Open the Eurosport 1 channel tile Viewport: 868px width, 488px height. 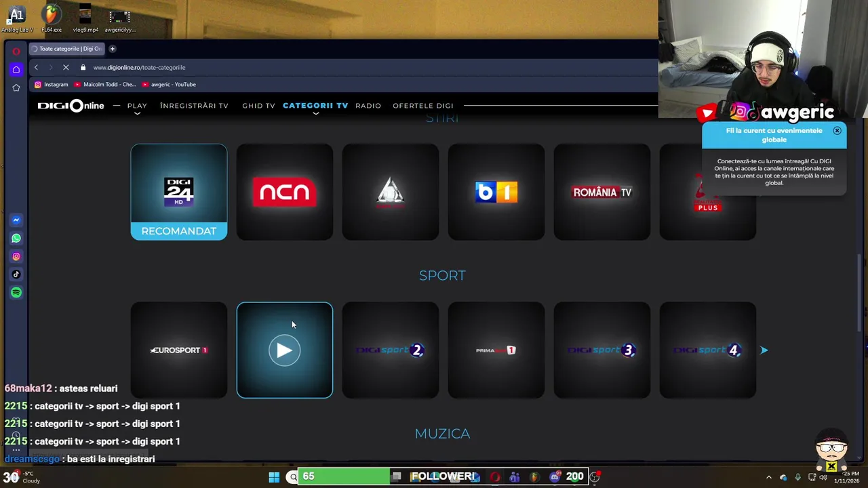point(179,350)
